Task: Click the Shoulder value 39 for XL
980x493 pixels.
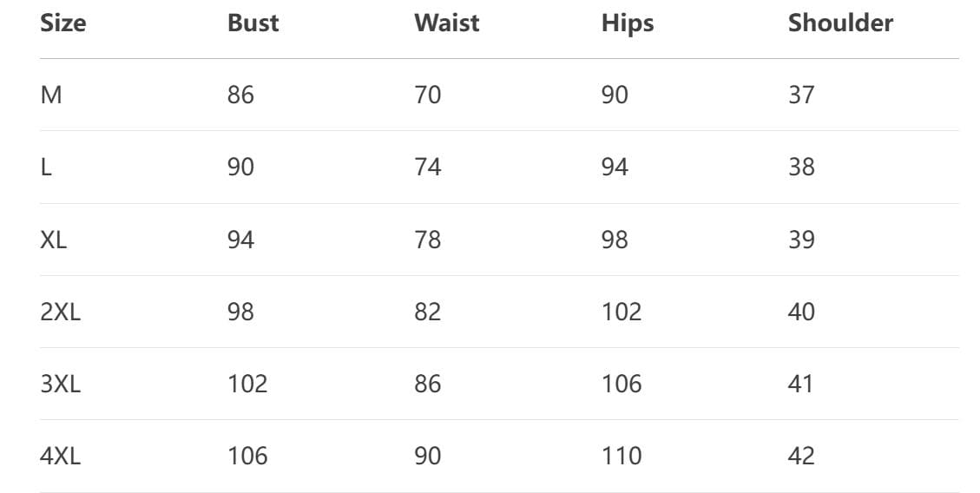Action: point(801,240)
